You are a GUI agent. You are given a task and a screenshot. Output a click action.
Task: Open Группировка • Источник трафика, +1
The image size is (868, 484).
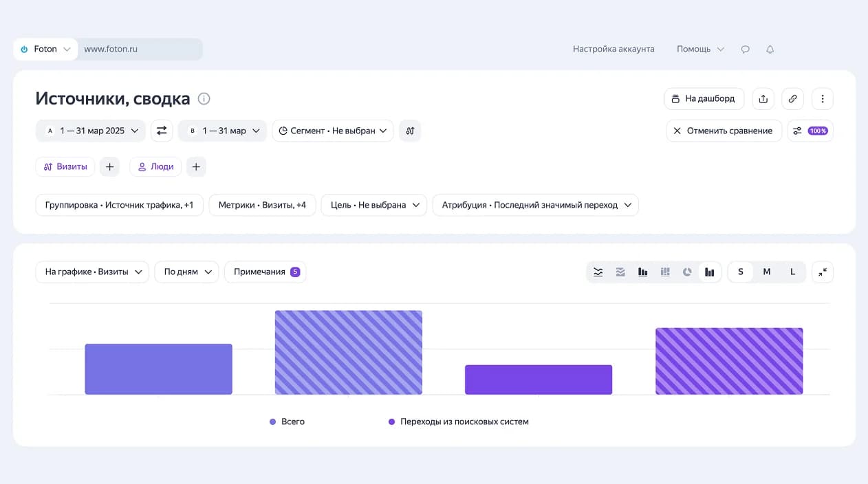[119, 205]
